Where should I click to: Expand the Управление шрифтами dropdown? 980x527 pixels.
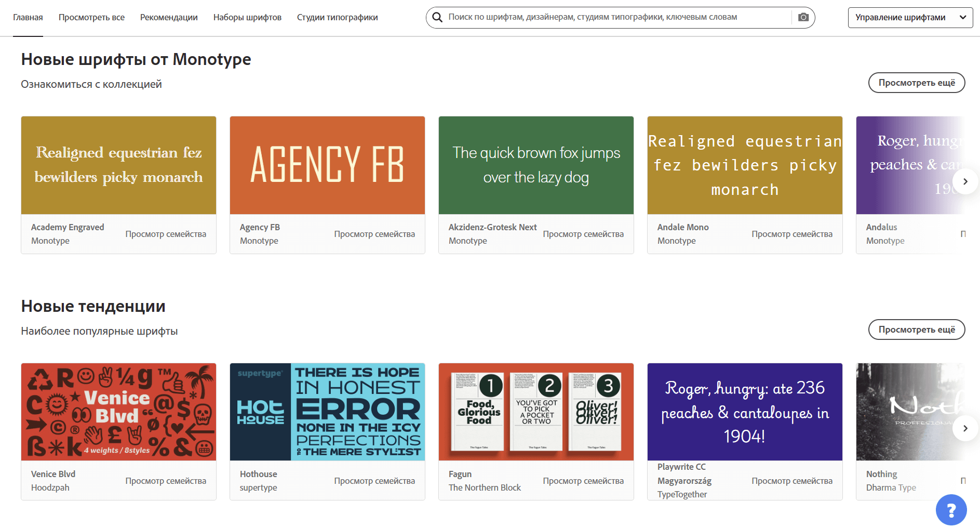(910, 17)
